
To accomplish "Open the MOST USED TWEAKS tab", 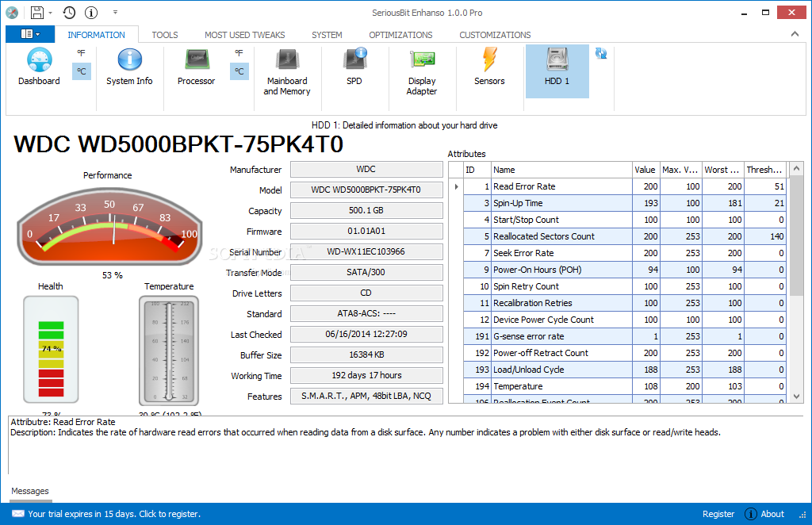I will [244, 35].
